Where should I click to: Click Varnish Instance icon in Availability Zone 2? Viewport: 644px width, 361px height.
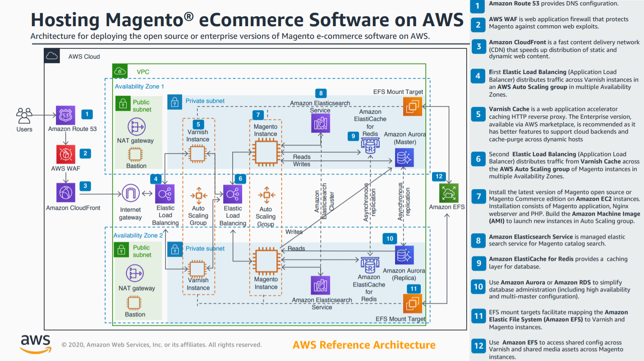click(x=198, y=270)
